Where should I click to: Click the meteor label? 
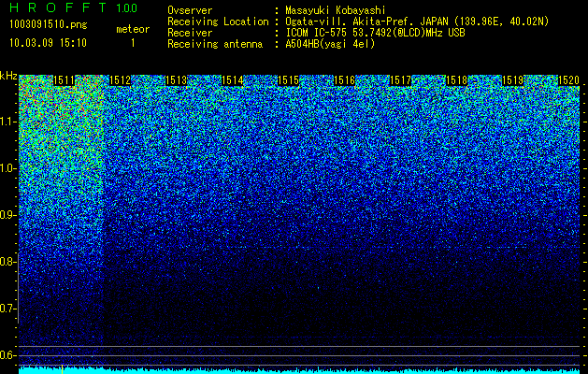pos(133,29)
